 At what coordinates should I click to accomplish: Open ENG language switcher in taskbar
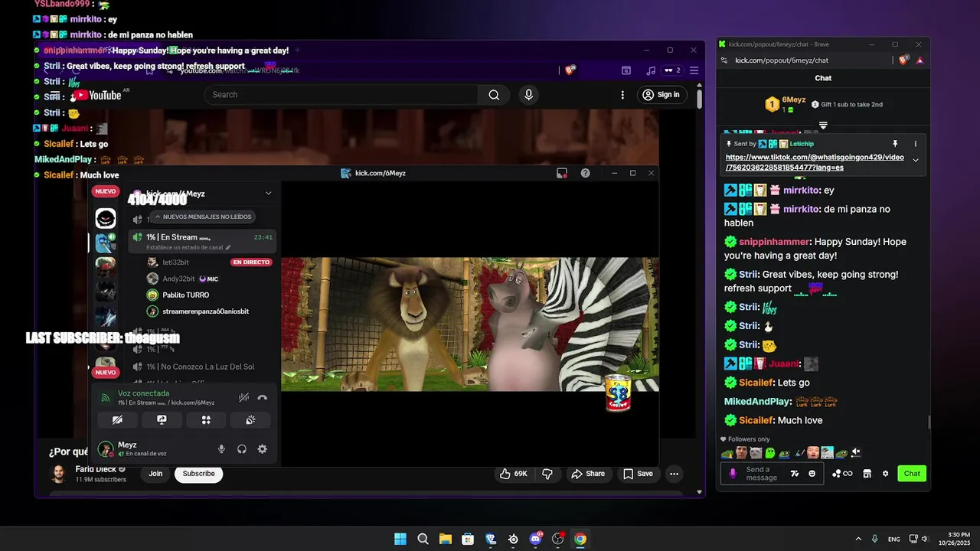coord(894,540)
